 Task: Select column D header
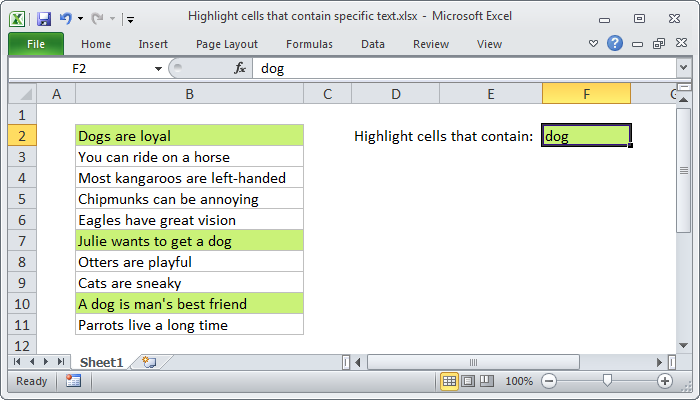point(396,94)
